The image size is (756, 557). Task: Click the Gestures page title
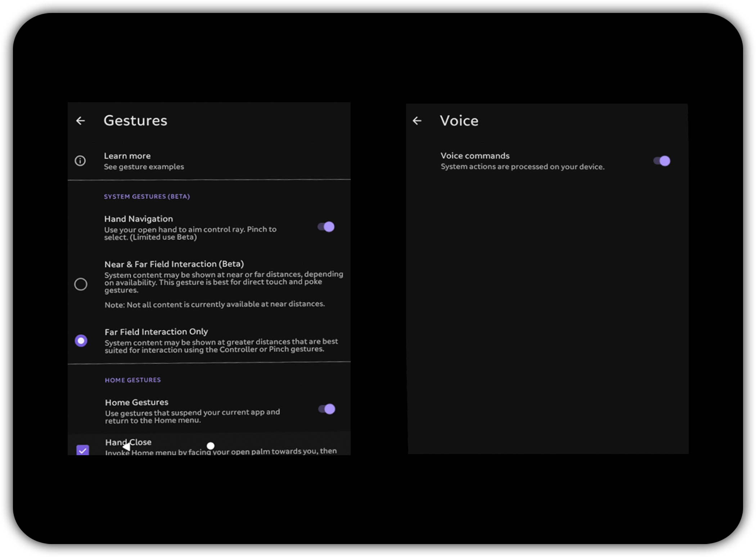[x=135, y=121]
